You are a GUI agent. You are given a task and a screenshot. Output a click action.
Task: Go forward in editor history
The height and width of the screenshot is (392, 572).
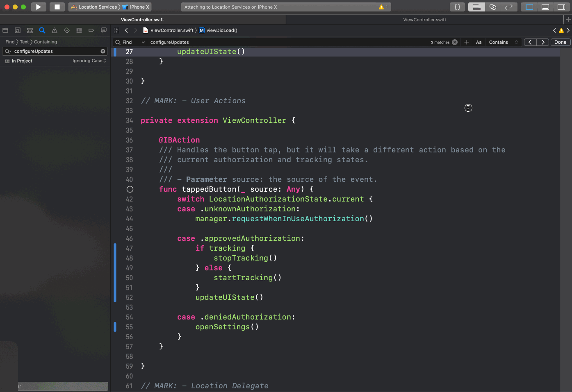tap(136, 30)
